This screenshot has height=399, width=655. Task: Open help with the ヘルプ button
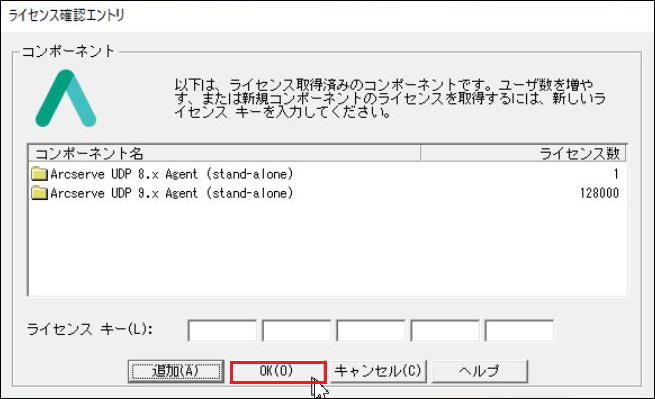coord(479,371)
